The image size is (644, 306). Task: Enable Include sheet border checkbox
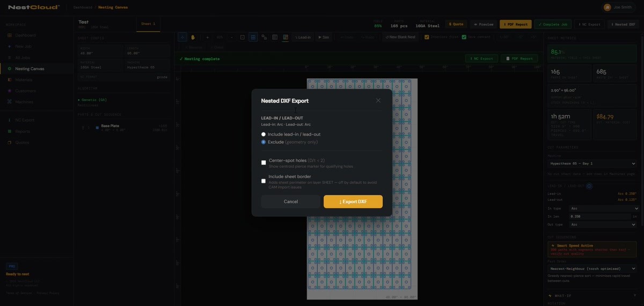coord(264,181)
